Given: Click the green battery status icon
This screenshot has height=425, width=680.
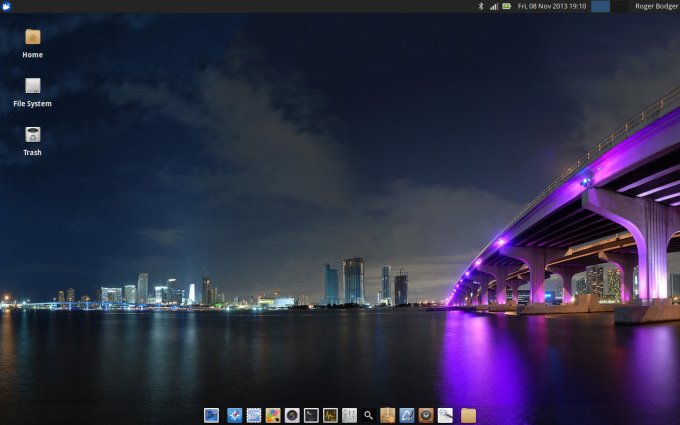Looking at the screenshot, I should [506, 6].
